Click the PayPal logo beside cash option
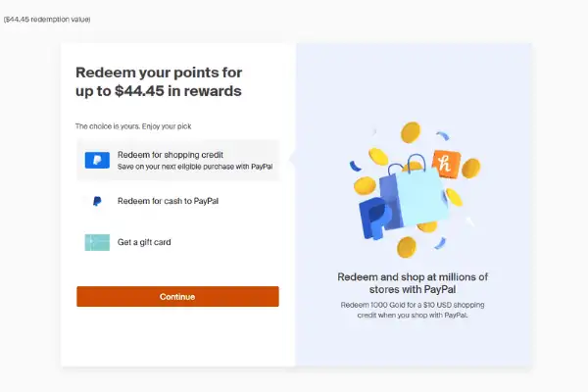The width and height of the screenshot is (588, 392). point(97,202)
